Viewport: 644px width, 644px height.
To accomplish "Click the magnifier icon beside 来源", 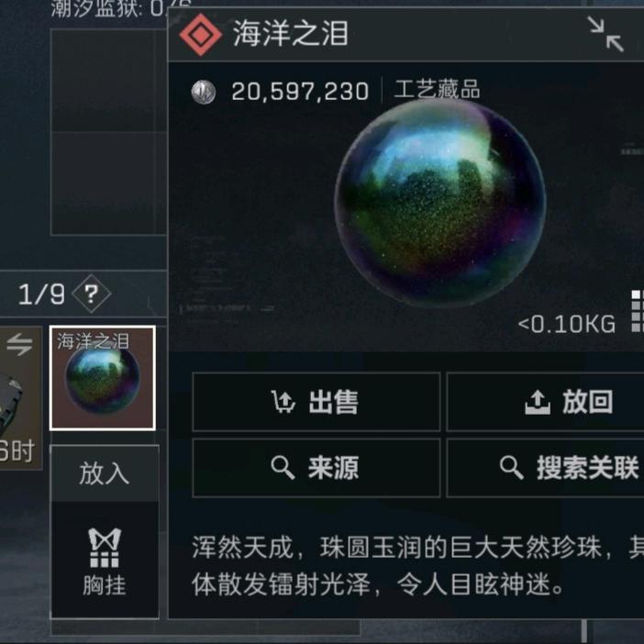I will point(283,467).
